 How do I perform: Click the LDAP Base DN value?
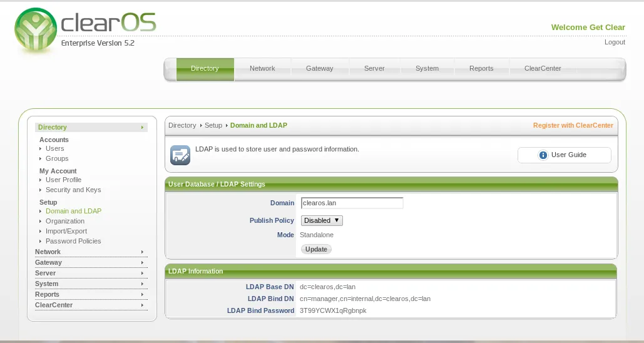328,287
